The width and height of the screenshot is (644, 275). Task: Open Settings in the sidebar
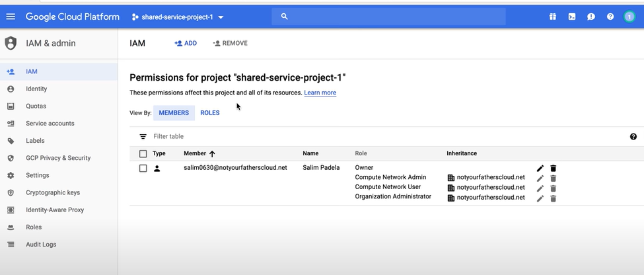59,175
